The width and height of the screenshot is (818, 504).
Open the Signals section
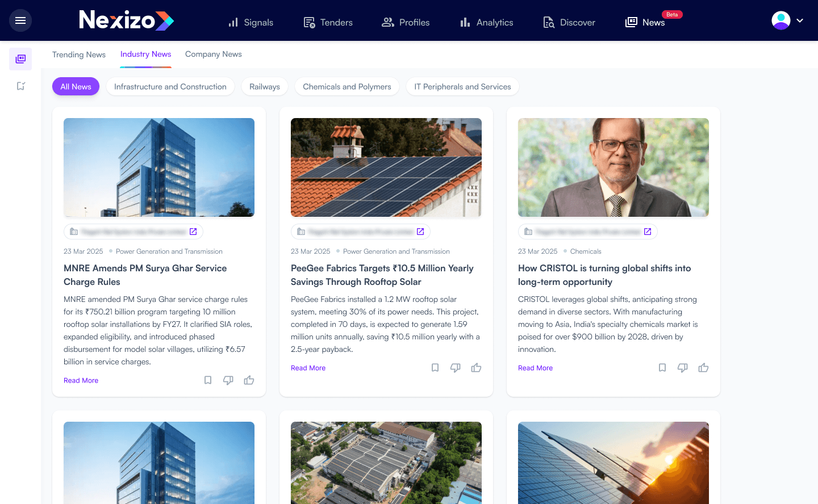click(251, 22)
